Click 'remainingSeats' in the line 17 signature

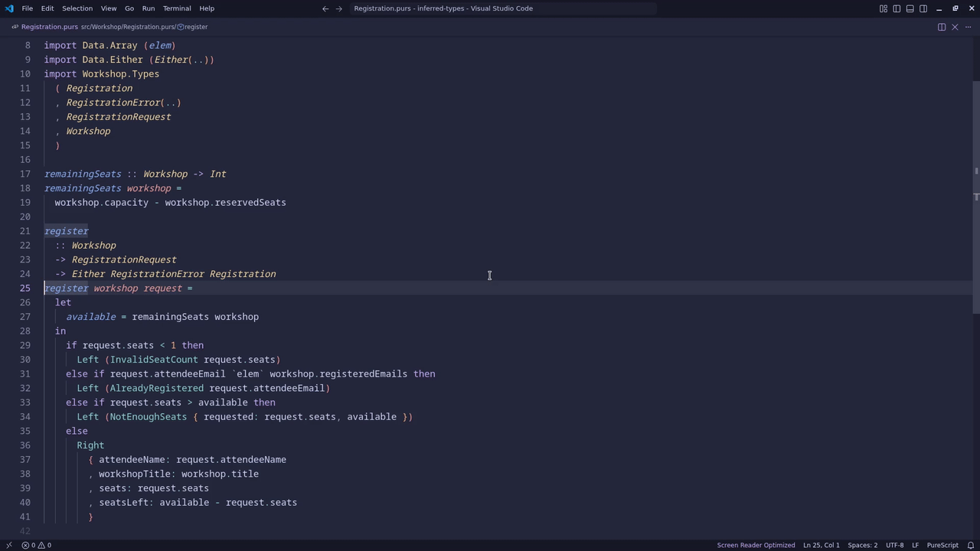tap(83, 174)
